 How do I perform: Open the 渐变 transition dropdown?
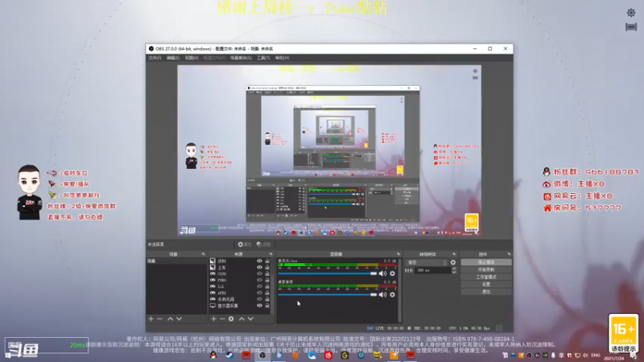coord(427,262)
